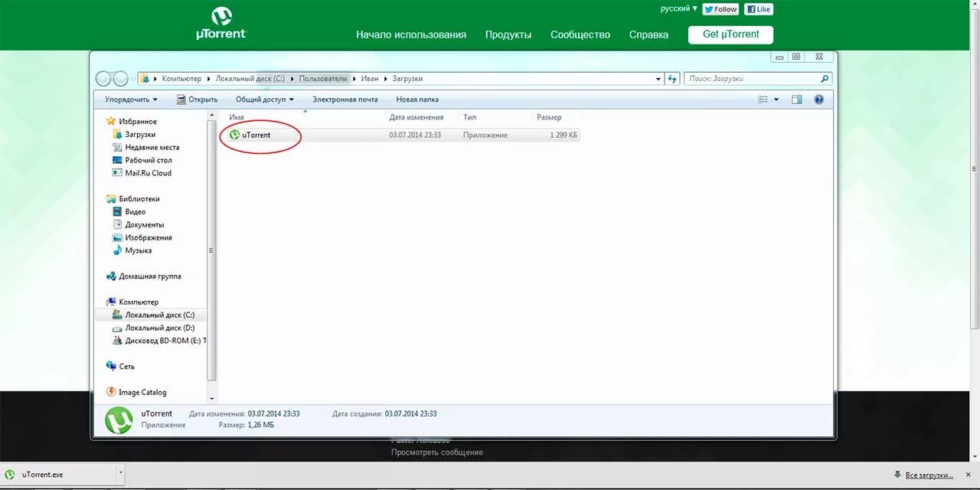Open Image Catalog in the navigation pane
Viewport: 980px width, 490px height.
pyautogui.click(x=142, y=393)
